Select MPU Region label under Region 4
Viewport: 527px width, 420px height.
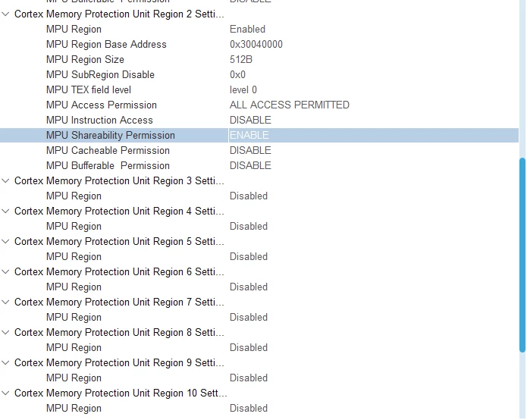point(74,226)
